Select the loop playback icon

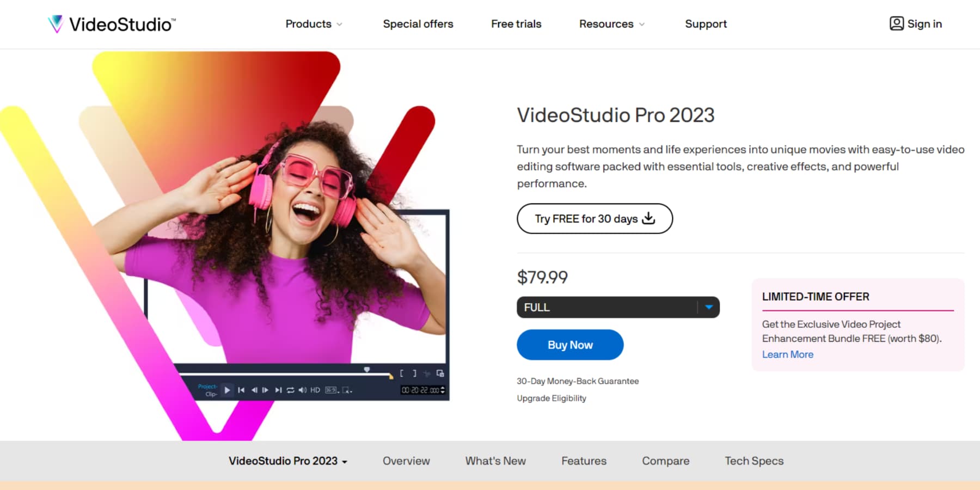[290, 390]
